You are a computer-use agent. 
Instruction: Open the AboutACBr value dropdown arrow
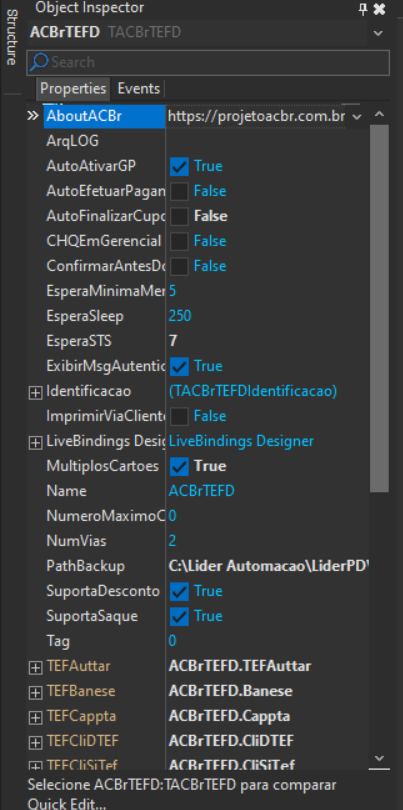click(x=356, y=117)
